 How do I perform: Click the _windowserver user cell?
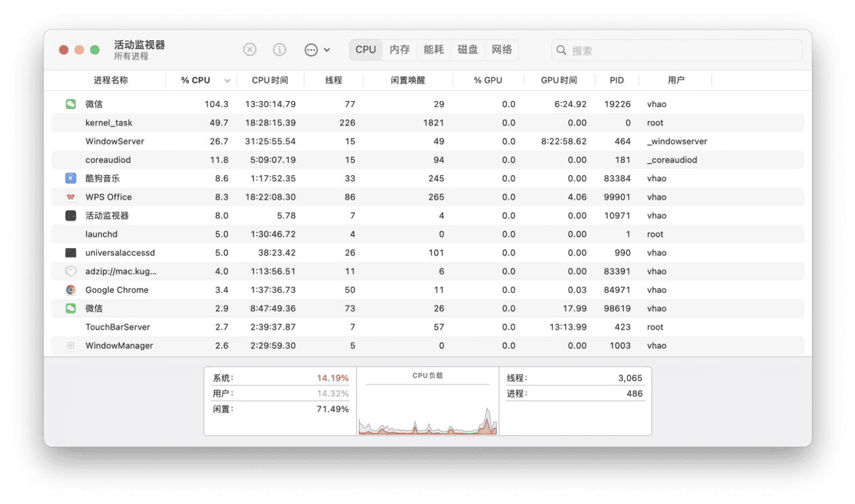pyautogui.click(x=677, y=142)
